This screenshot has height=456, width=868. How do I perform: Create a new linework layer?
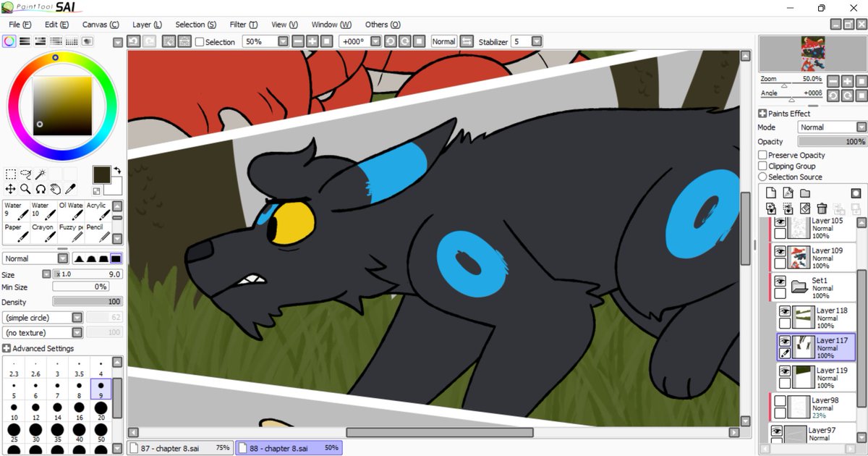(x=788, y=193)
